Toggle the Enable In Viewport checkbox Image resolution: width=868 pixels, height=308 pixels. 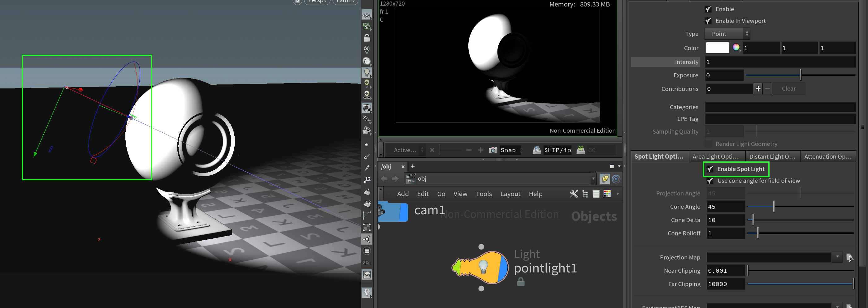pos(709,21)
